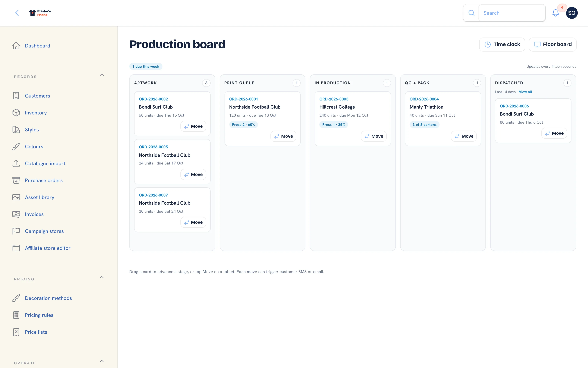Click the Catalogue import upload icon
The height and width of the screenshot is (368, 588).
[16, 163]
